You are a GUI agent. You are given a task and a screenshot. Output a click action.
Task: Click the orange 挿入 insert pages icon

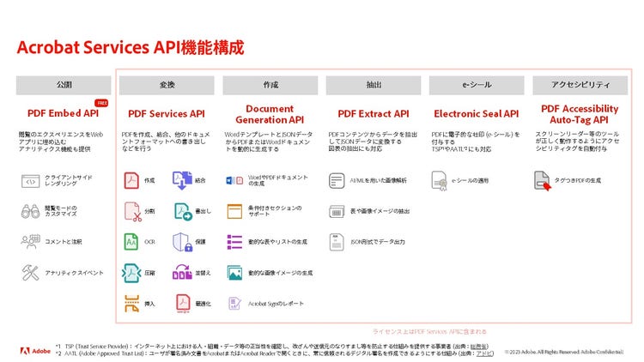click(x=132, y=304)
